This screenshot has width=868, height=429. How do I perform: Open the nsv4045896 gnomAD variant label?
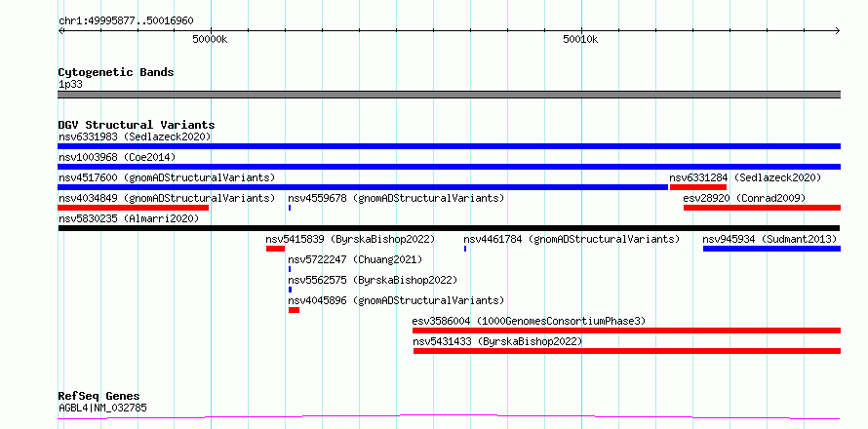pos(396,300)
